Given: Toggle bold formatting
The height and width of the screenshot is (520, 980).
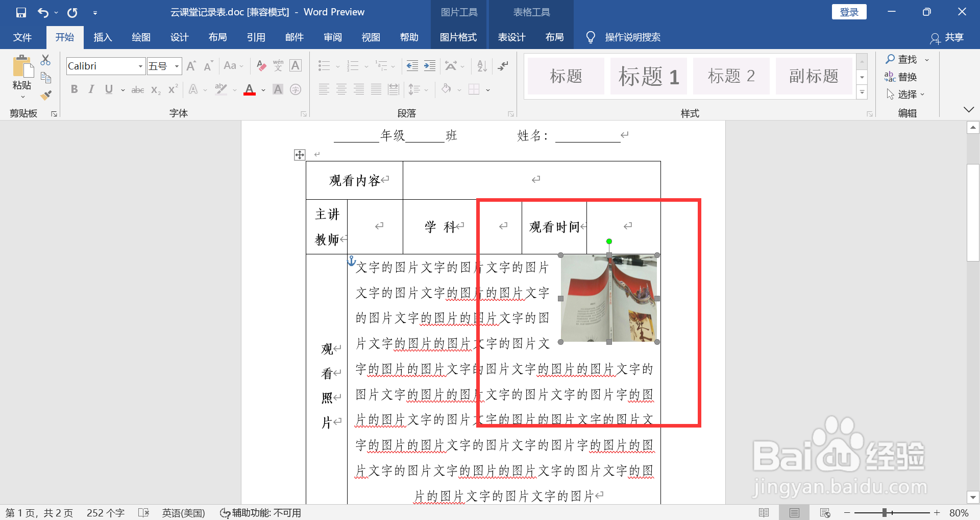Looking at the screenshot, I should click(x=74, y=89).
